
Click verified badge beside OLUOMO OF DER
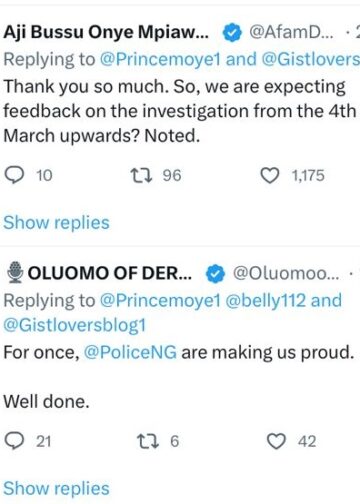pyautogui.click(x=215, y=274)
